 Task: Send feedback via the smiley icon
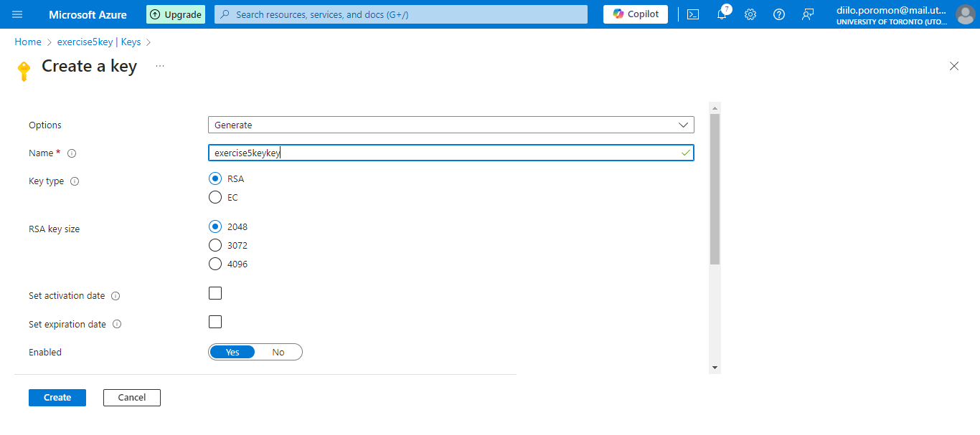807,14
